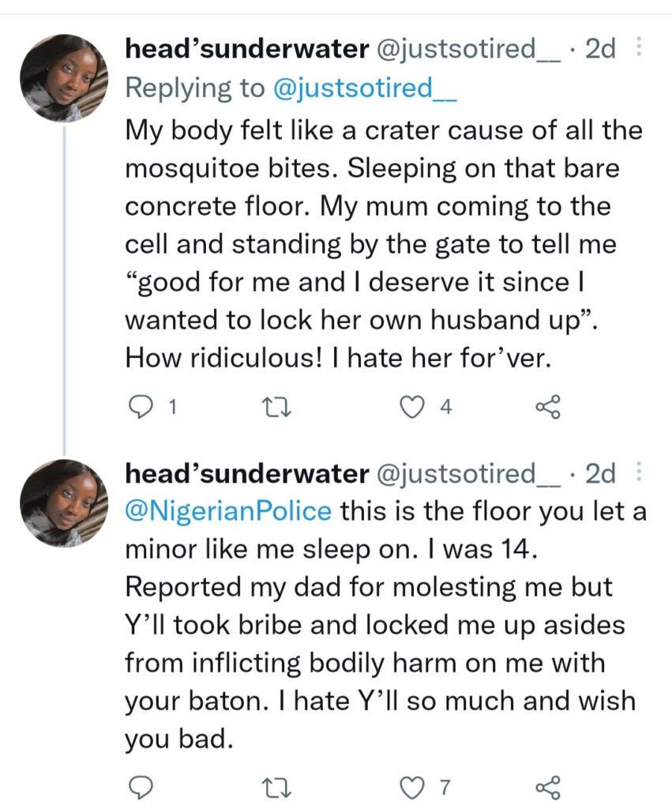Open profile picture on first tweet

(63, 77)
